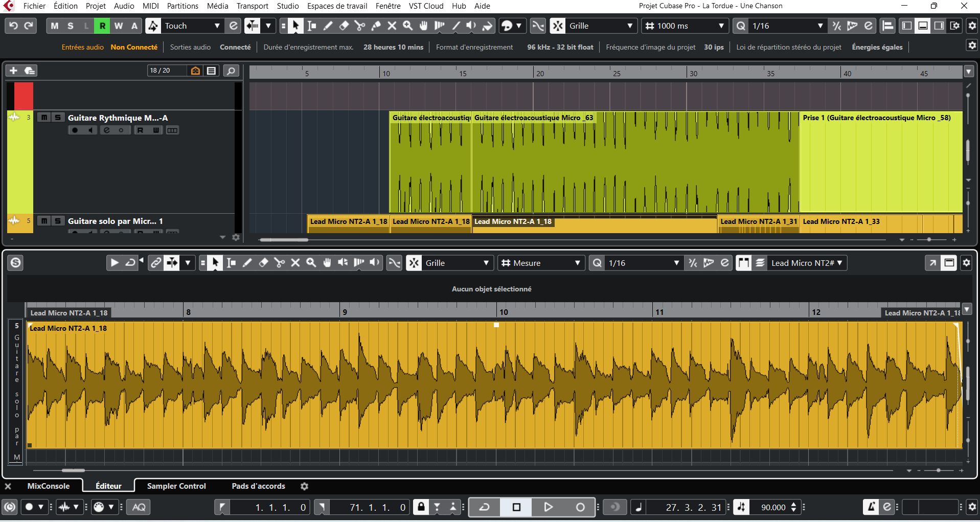Click the tempo value field 90.000

point(773,507)
